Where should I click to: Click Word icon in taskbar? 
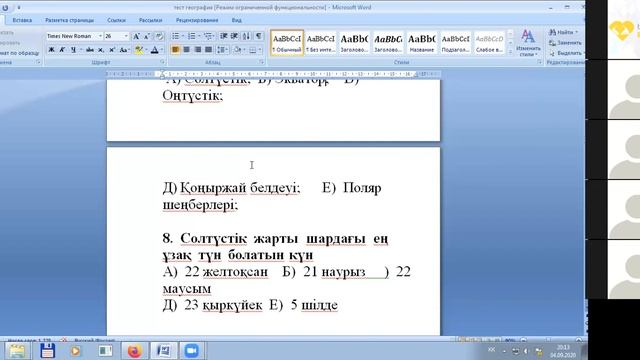tap(163, 351)
